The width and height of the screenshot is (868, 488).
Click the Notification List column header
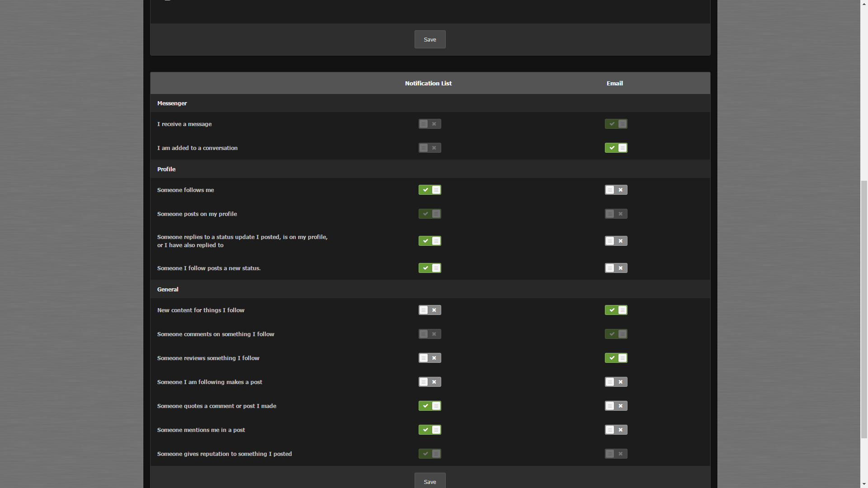click(428, 83)
